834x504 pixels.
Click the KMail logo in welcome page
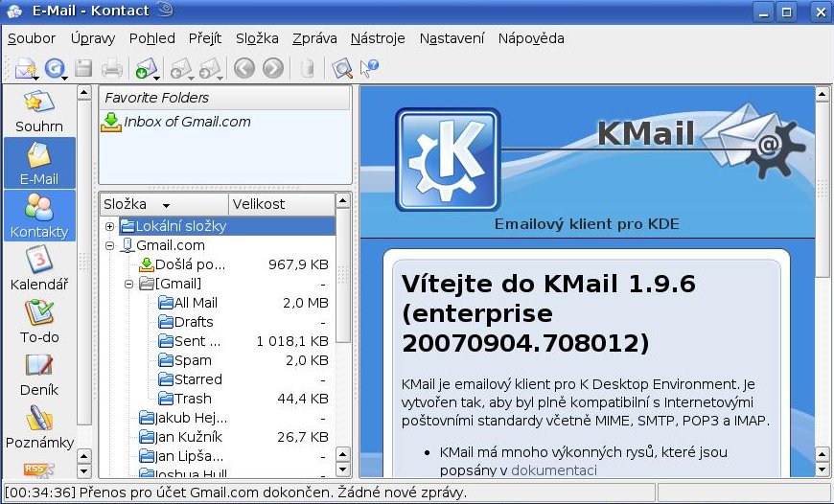point(448,159)
